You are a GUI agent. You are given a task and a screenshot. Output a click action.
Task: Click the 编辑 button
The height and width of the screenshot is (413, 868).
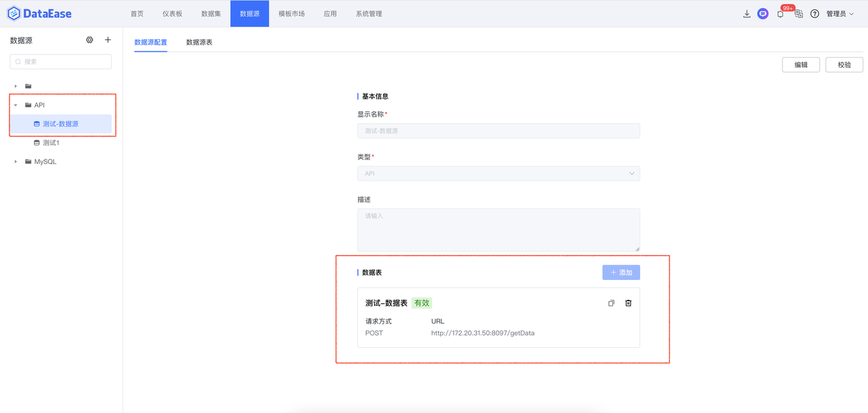tap(801, 64)
